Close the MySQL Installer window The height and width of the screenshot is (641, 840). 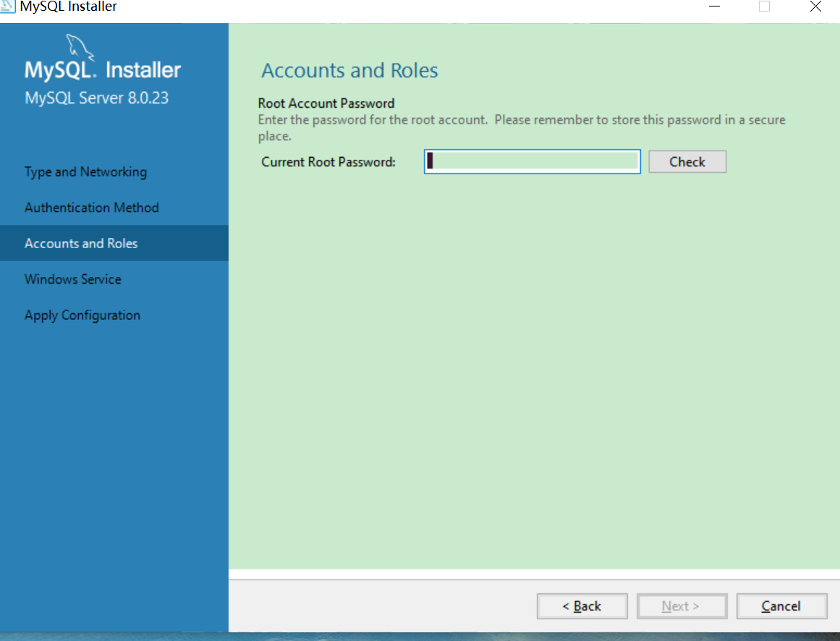click(815, 7)
